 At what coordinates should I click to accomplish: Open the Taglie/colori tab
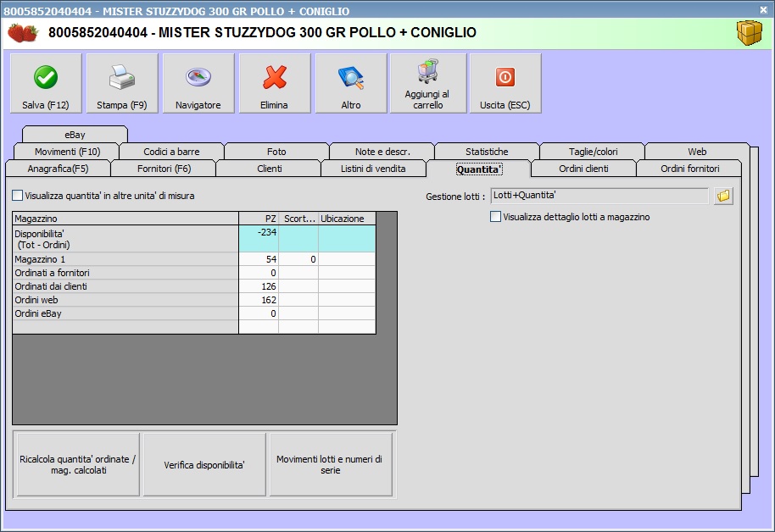593,151
